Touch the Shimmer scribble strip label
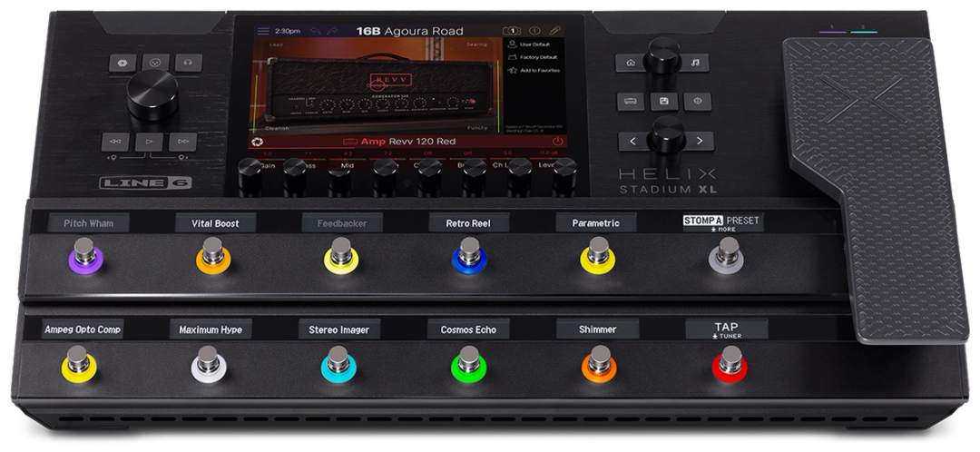980x452 pixels. point(597,329)
